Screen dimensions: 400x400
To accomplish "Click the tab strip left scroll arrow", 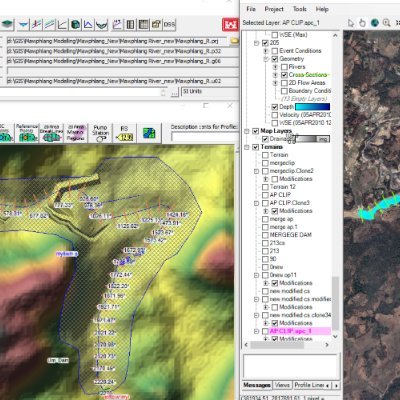I will 328,385.
